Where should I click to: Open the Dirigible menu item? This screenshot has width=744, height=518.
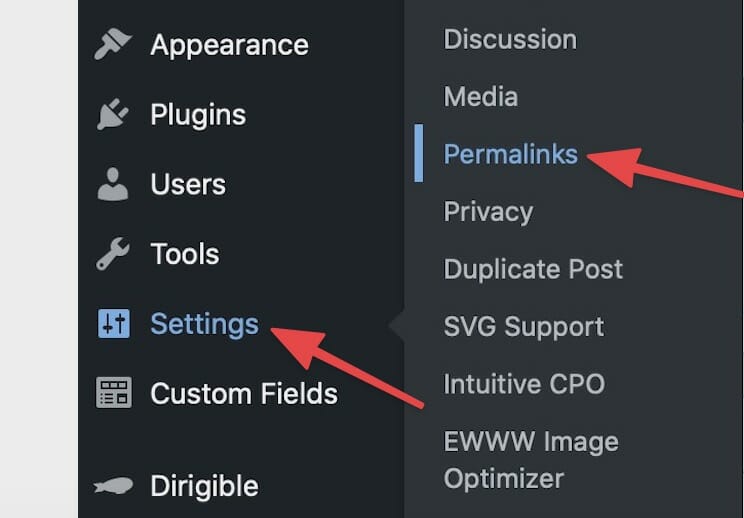205,486
